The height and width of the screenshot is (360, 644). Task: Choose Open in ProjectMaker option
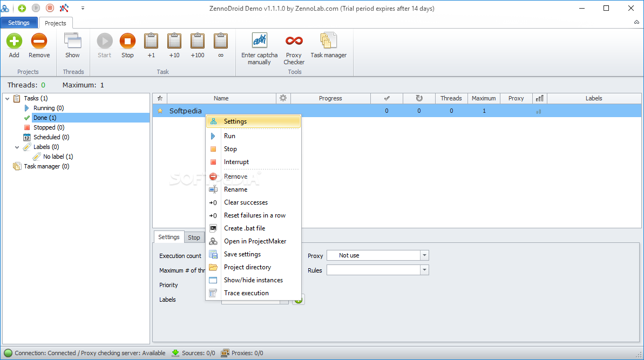click(x=253, y=241)
